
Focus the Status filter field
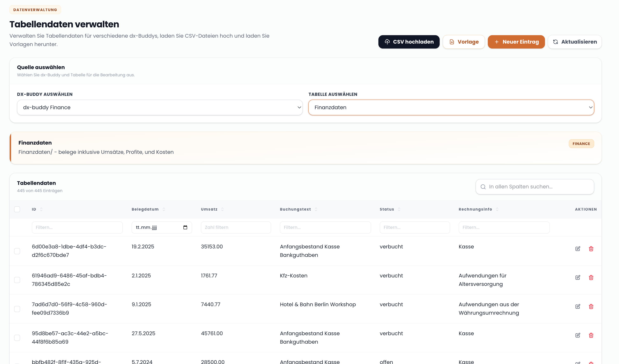(x=415, y=227)
